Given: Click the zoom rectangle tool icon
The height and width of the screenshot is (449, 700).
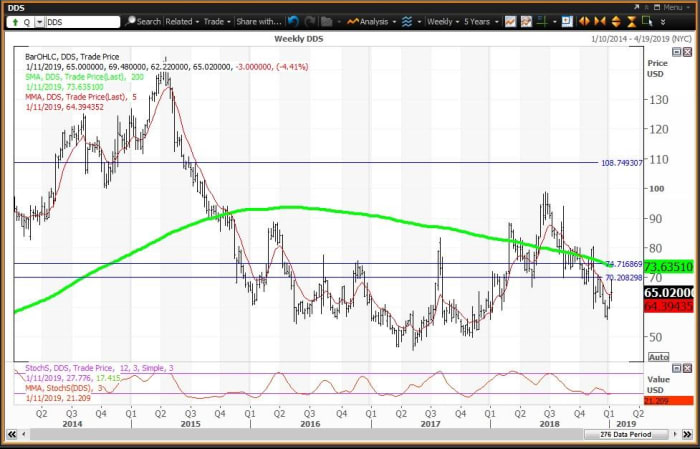Looking at the screenshot, I should coord(648,21).
